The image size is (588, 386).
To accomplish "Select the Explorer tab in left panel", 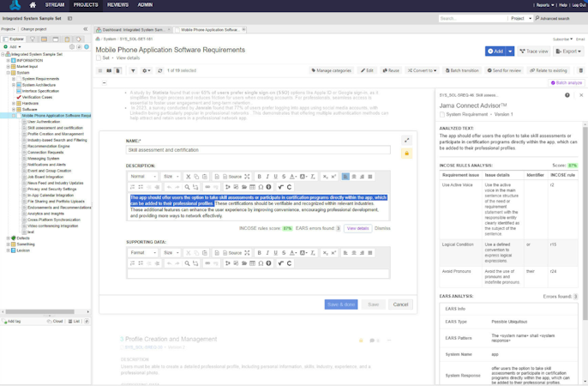I will (14, 39).
